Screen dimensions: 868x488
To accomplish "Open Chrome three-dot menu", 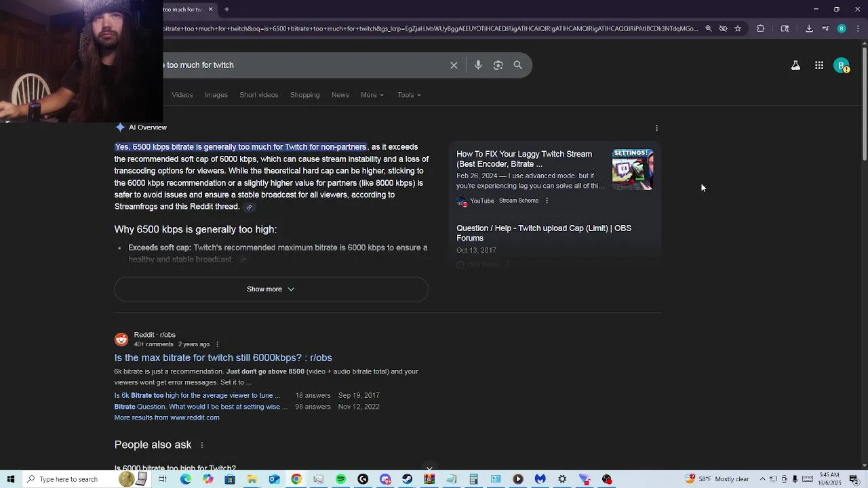I will coord(858,28).
